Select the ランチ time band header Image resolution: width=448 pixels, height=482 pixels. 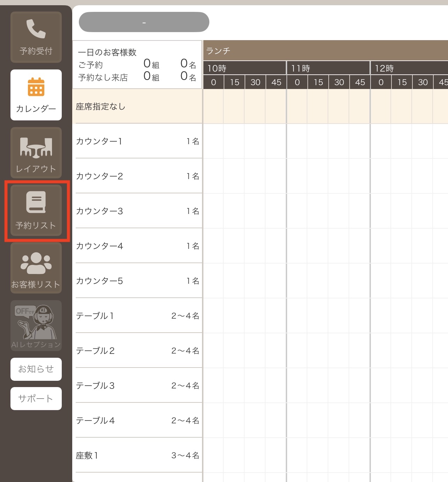coord(326,51)
